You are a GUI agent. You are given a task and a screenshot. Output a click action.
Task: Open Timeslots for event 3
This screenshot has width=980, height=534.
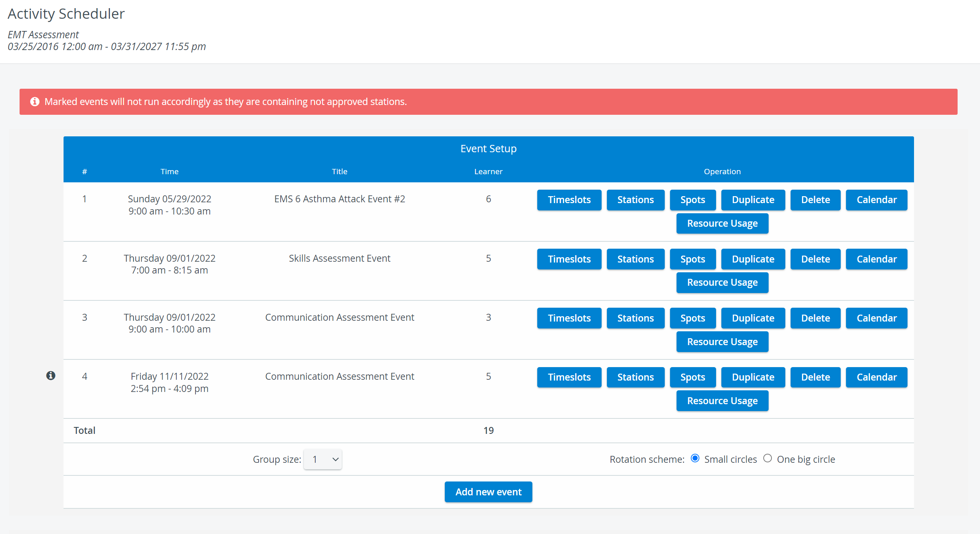pos(569,318)
